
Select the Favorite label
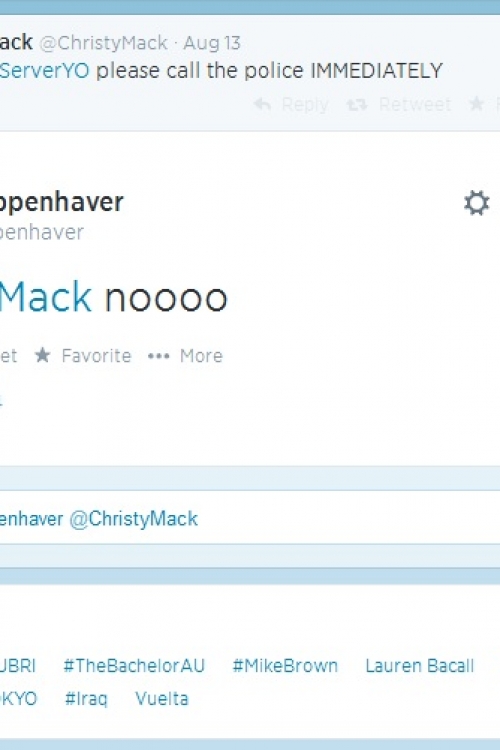(96, 356)
